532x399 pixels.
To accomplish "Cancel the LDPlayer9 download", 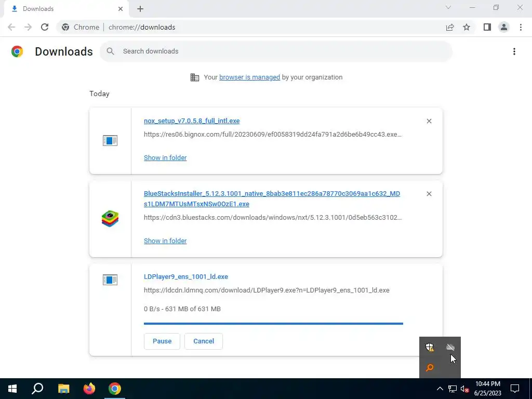I will [204, 341].
